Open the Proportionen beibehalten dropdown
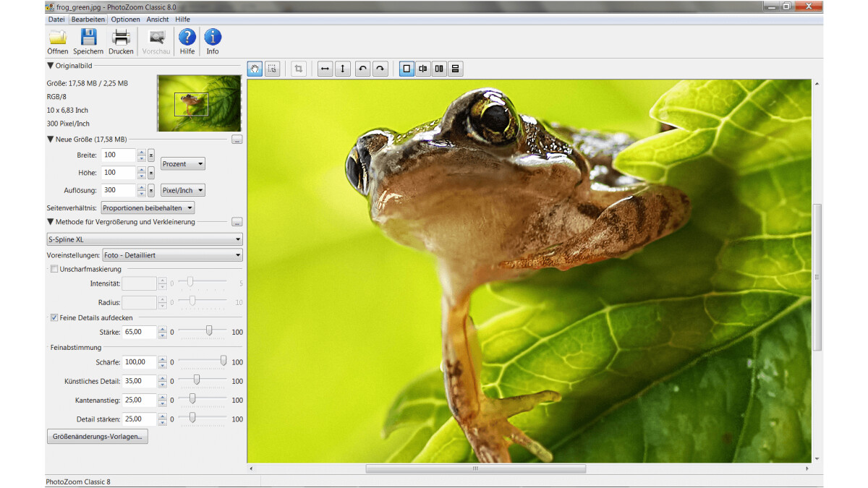This screenshot has height=488, width=868. point(148,207)
